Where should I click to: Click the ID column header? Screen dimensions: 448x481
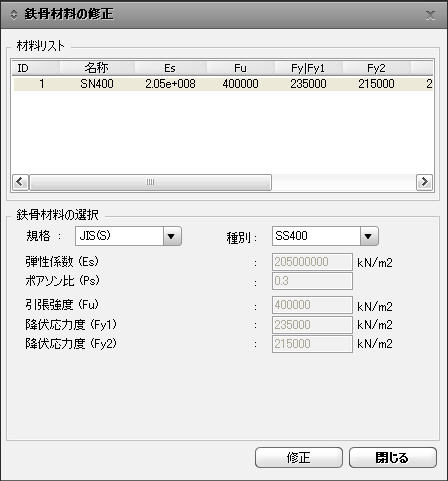coord(36,68)
